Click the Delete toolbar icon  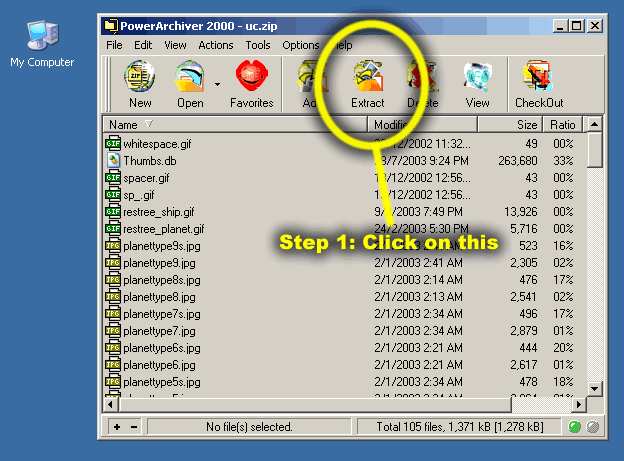tap(422, 84)
